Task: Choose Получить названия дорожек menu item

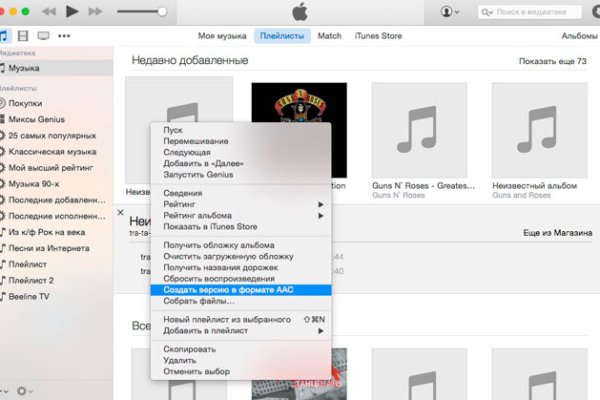Action: (x=241, y=268)
